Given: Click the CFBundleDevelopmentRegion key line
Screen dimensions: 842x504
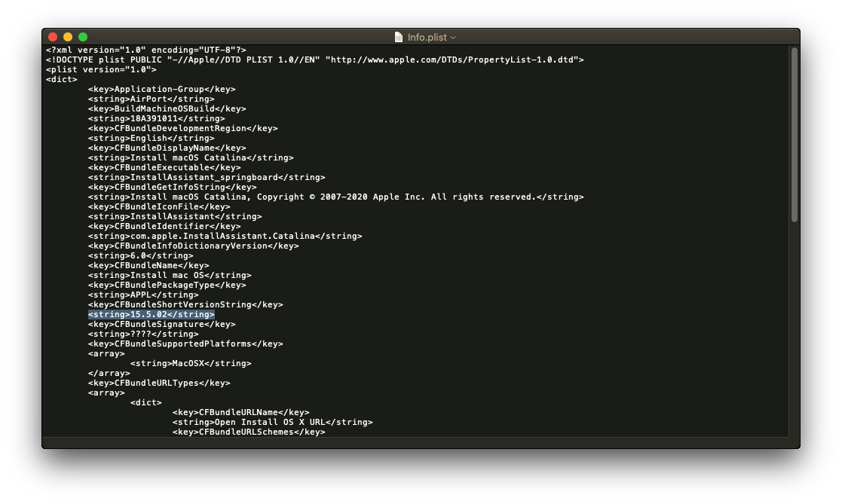Looking at the screenshot, I should tap(183, 128).
